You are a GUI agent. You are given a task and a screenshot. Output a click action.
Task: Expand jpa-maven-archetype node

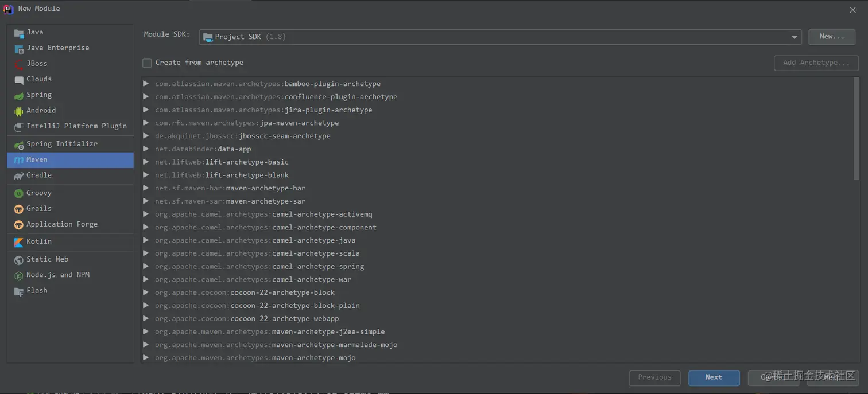(x=146, y=123)
